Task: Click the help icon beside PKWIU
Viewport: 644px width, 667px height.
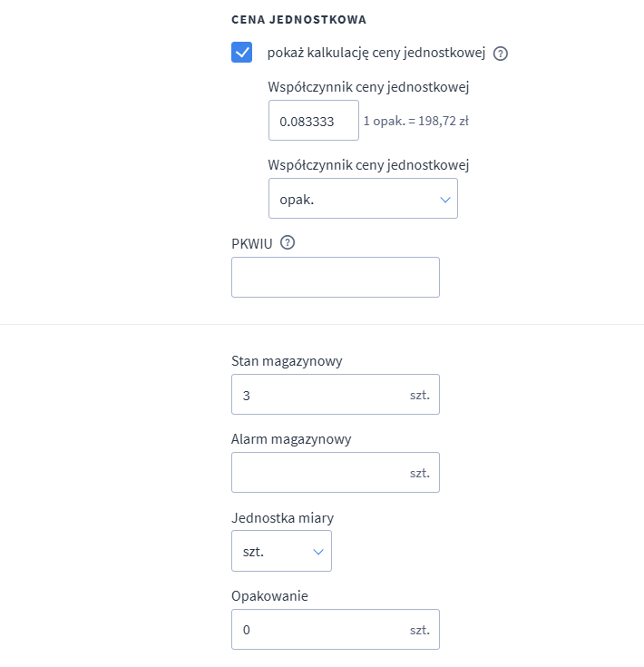Action: (x=288, y=242)
